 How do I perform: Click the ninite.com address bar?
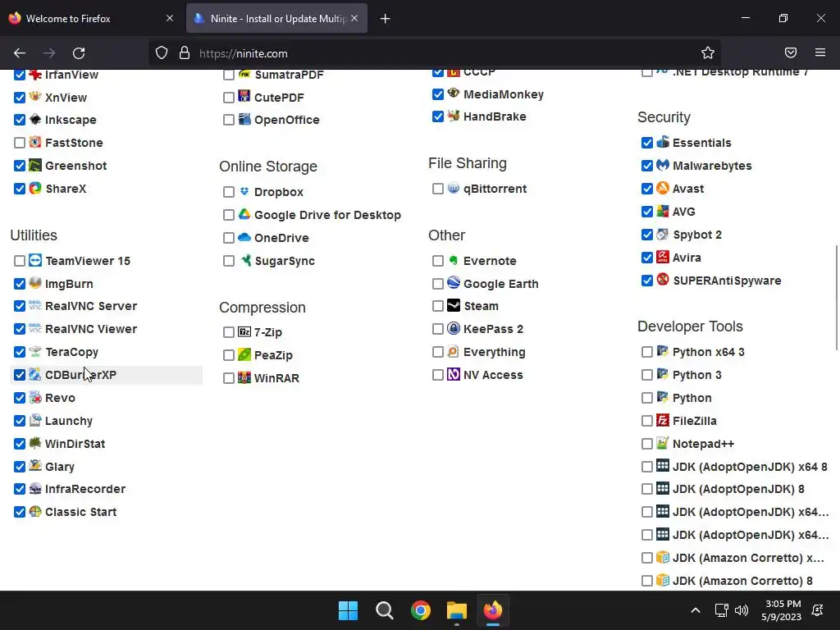click(x=434, y=53)
